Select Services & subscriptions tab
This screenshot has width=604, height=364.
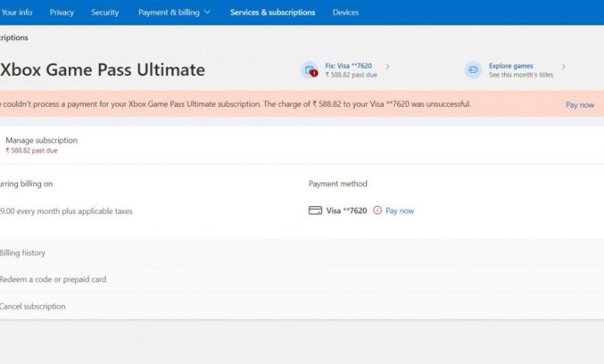pyautogui.click(x=273, y=12)
